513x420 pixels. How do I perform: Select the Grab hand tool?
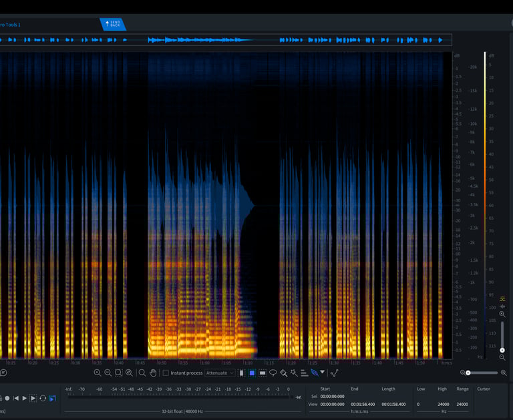pyautogui.click(x=153, y=373)
